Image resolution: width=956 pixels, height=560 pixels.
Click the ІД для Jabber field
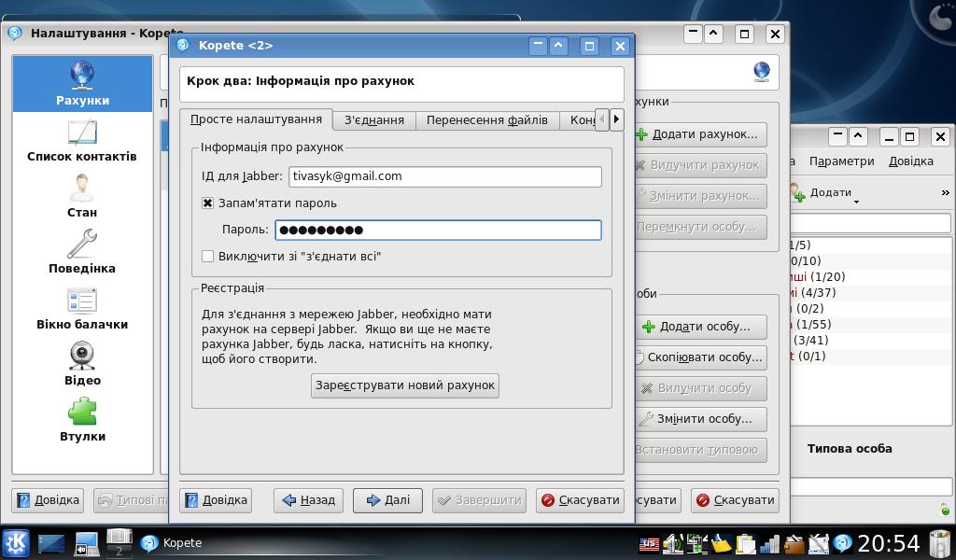coord(445,176)
